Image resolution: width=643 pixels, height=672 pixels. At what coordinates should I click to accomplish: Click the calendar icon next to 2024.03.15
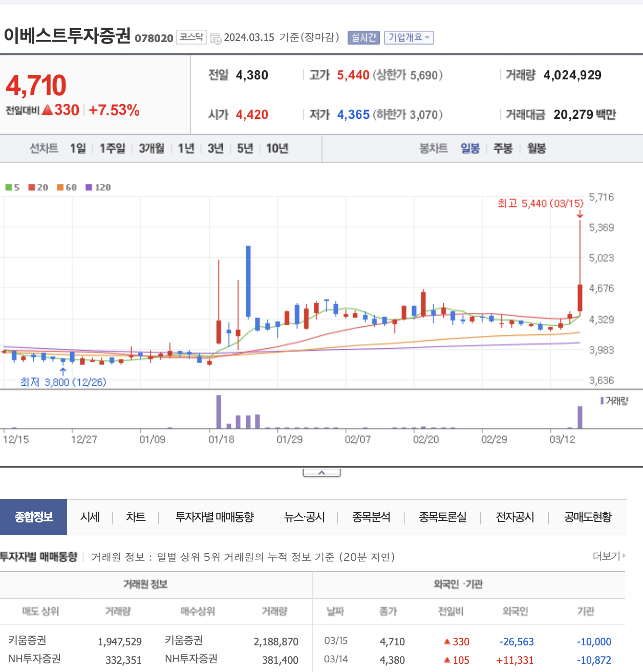[x=216, y=38]
